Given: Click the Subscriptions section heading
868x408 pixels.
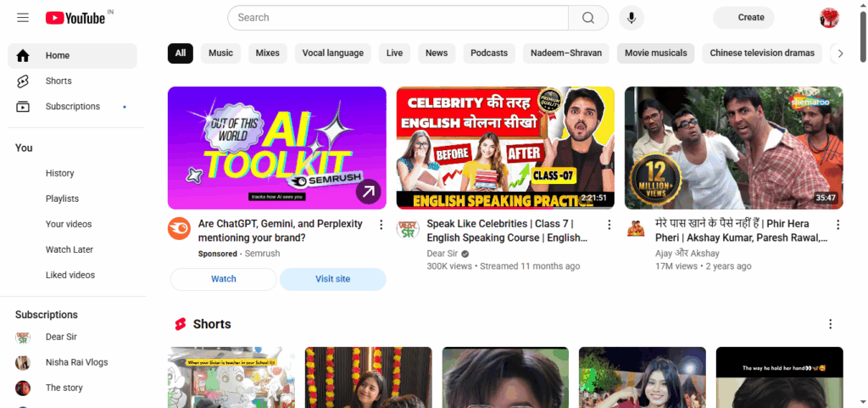Looking at the screenshot, I should coord(47,315).
